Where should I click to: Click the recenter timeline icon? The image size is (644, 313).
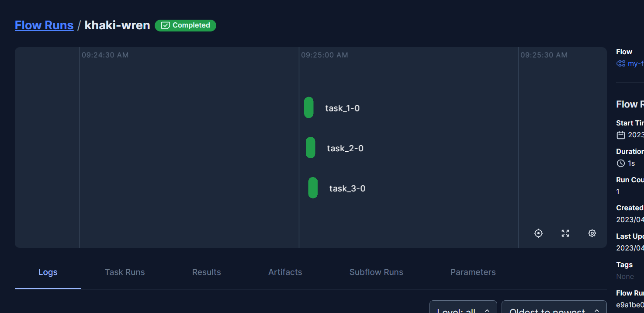538,233
